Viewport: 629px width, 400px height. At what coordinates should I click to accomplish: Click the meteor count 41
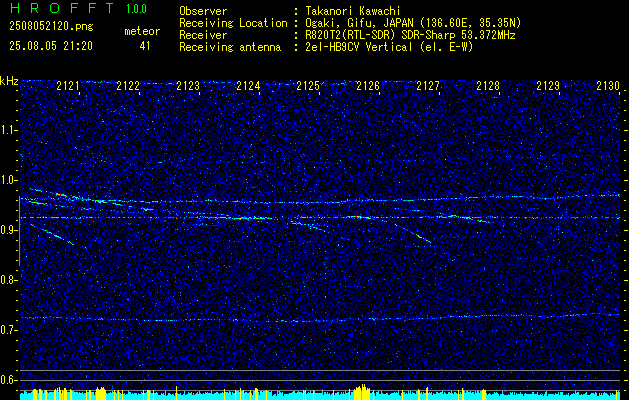tap(145, 46)
